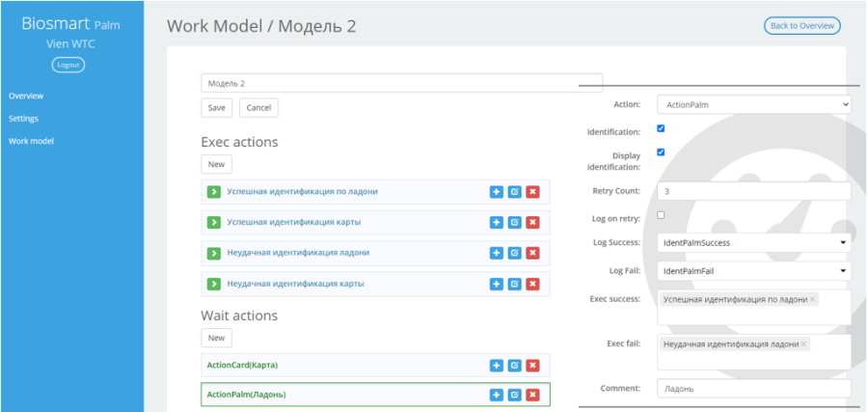
Task: Open the Log Success dropdown
Action: [x=754, y=242]
